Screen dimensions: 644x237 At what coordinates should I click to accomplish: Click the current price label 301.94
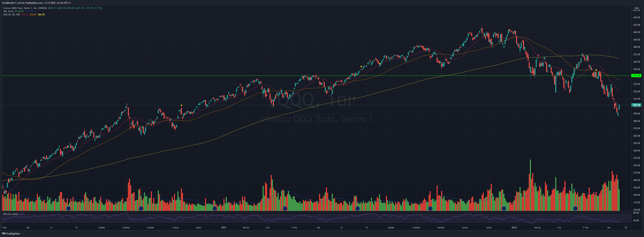tap(636, 105)
